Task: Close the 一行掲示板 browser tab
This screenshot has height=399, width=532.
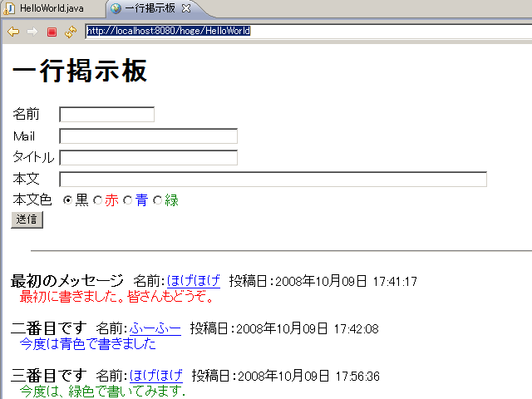Action: (186, 8)
